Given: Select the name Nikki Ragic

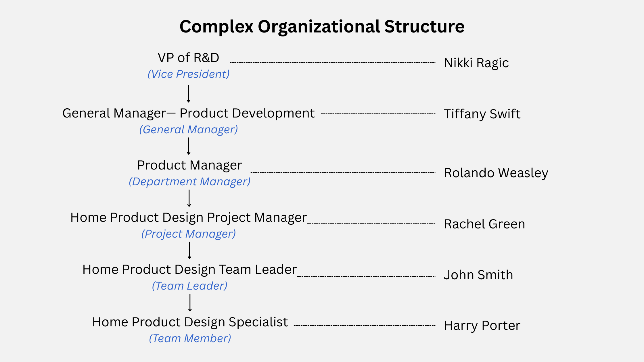Looking at the screenshot, I should pyautogui.click(x=476, y=63).
